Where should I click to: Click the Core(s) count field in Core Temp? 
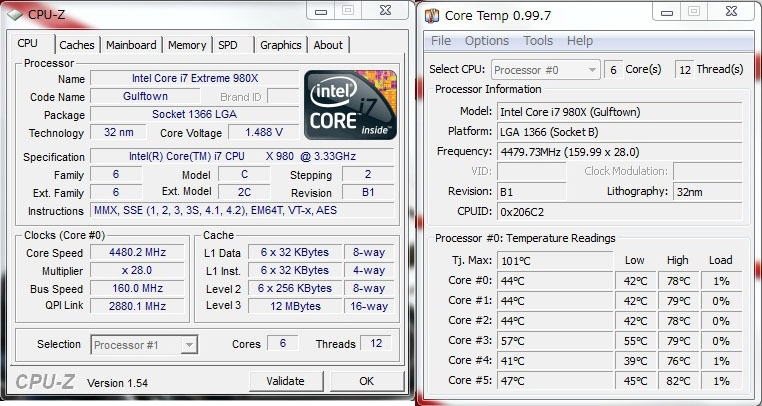(613, 70)
